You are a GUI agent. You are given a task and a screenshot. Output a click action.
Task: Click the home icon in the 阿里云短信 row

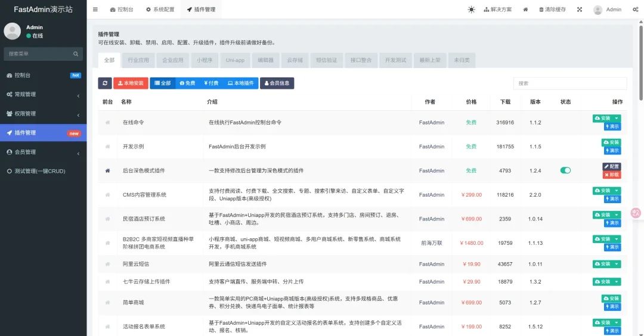[107, 264]
